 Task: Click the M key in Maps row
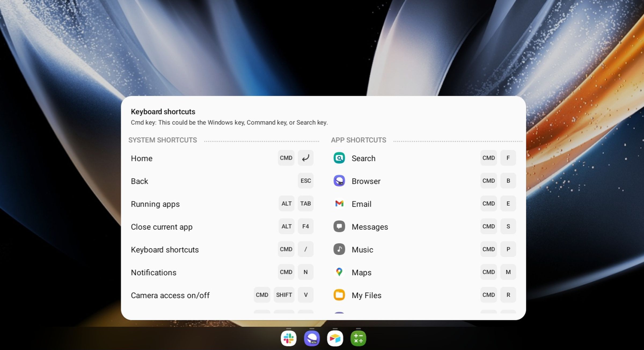(508, 272)
